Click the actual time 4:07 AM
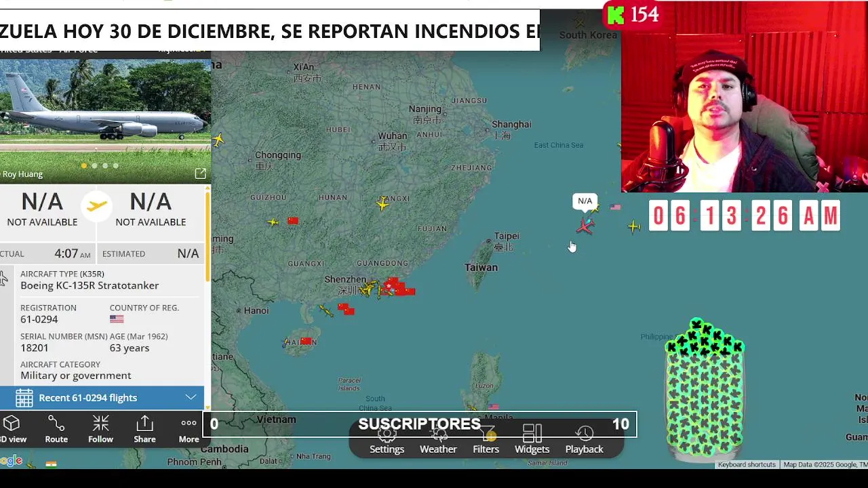The width and height of the screenshot is (868, 488). [x=72, y=253]
